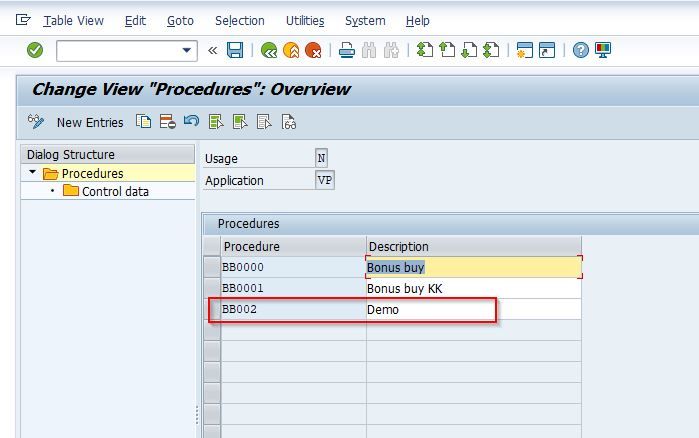The image size is (699, 438).
Task: Select the Procedures folder in Dialog Structure
Action: pyautogui.click(x=92, y=173)
